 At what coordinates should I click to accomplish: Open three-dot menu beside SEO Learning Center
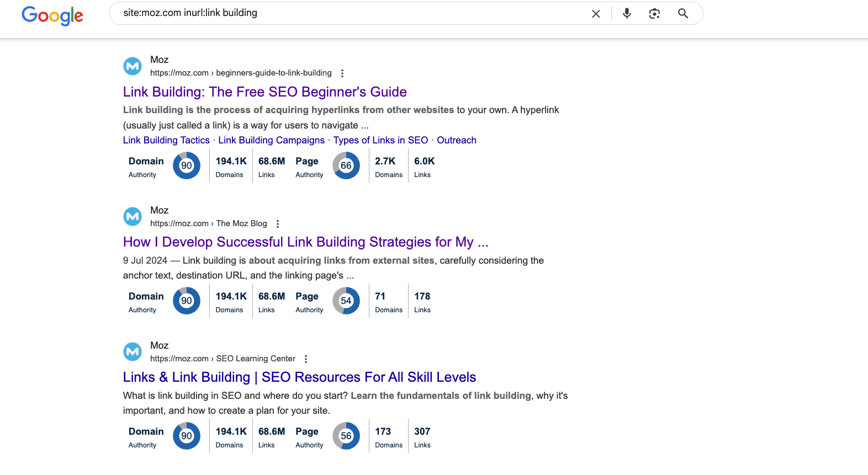click(x=306, y=359)
